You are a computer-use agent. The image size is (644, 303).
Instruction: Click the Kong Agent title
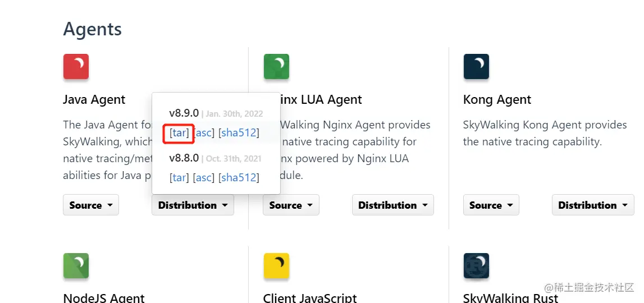pos(497,100)
